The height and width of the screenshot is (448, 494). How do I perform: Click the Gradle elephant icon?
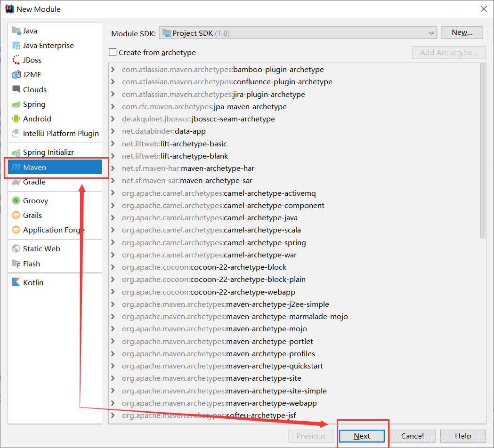(x=16, y=182)
